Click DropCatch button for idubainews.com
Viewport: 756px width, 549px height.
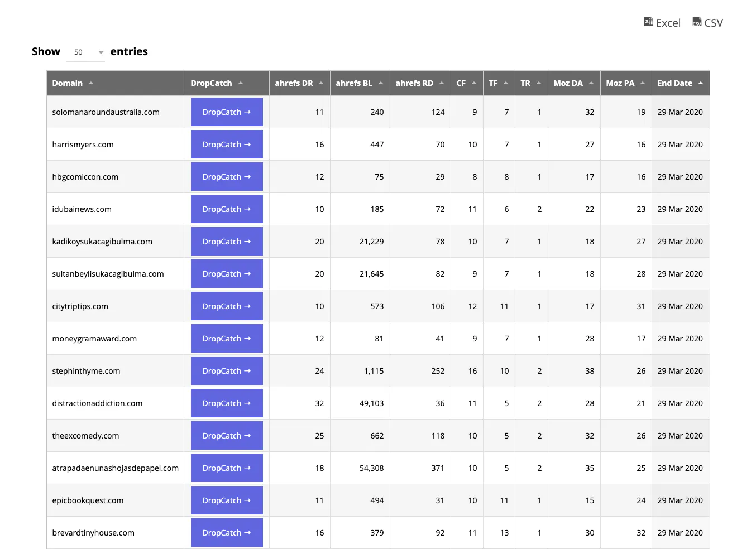[227, 209]
